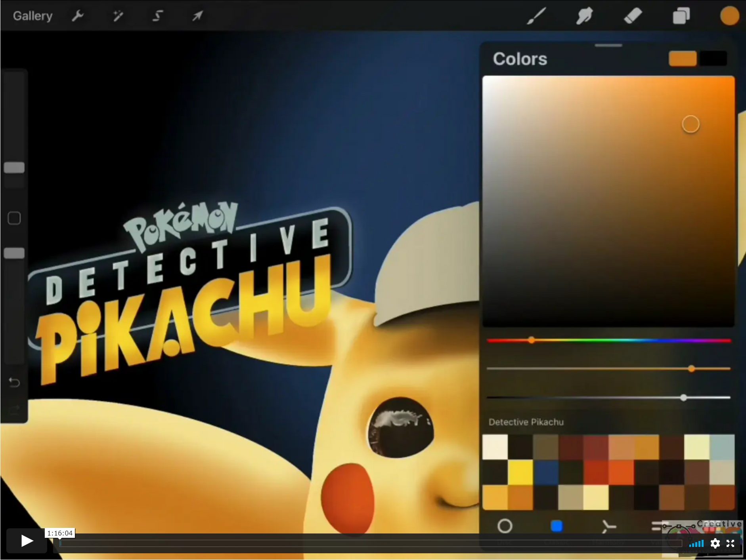This screenshot has width=746, height=560.
Task: Select the Transform arrow tool
Action: coord(197,15)
